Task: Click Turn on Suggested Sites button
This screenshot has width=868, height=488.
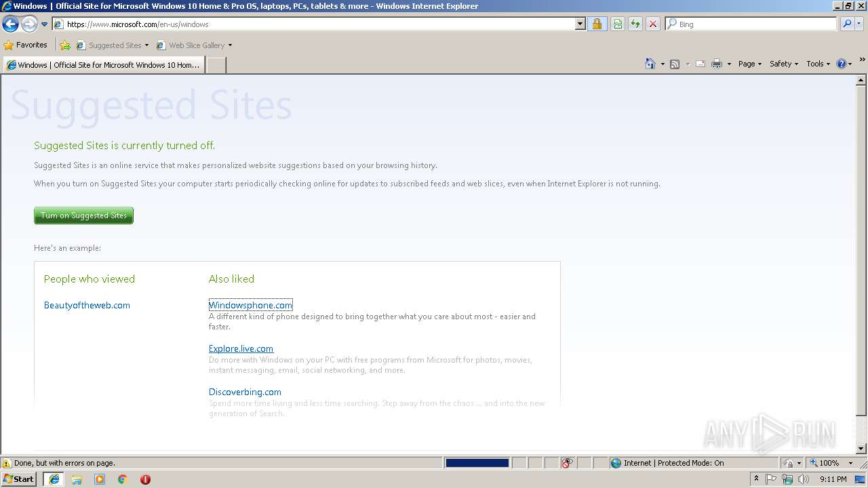Action: (x=83, y=216)
